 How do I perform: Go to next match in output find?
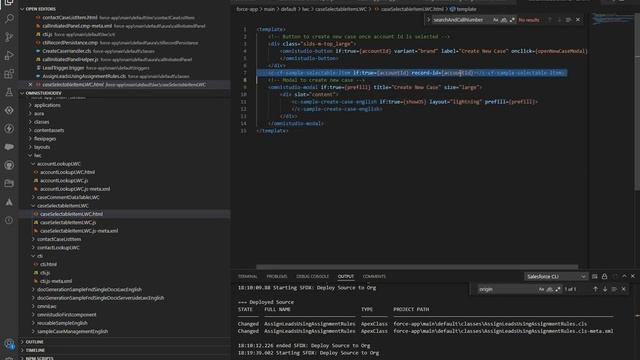pos(605,289)
